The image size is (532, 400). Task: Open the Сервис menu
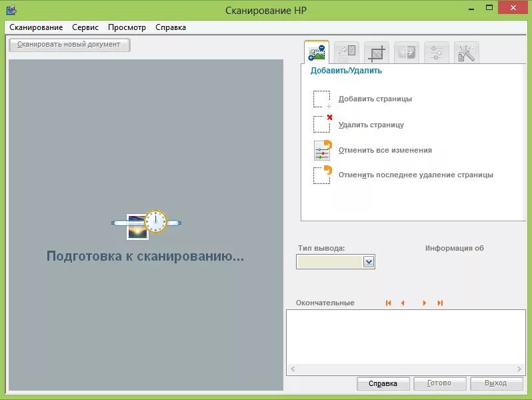85,27
